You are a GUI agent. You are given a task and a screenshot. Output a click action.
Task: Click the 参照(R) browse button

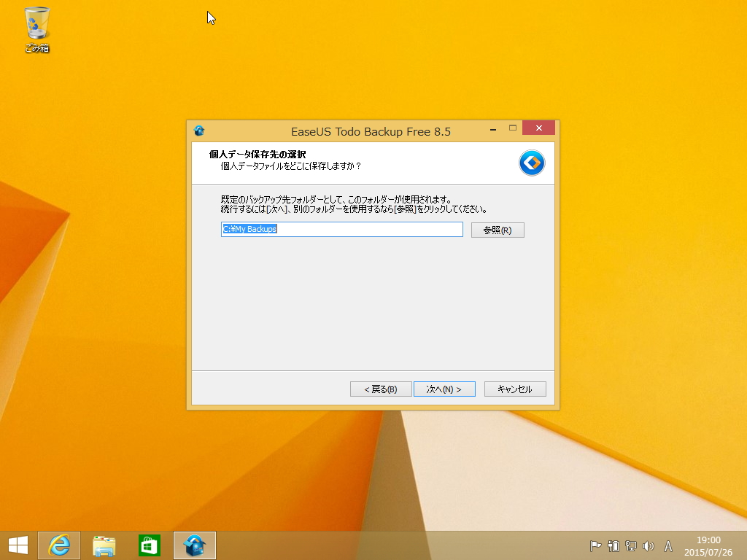point(498,229)
